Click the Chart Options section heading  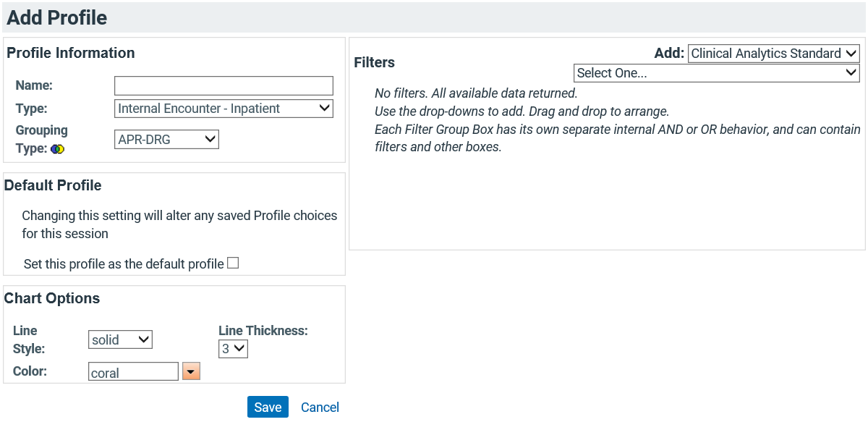click(x=52, y=298)
